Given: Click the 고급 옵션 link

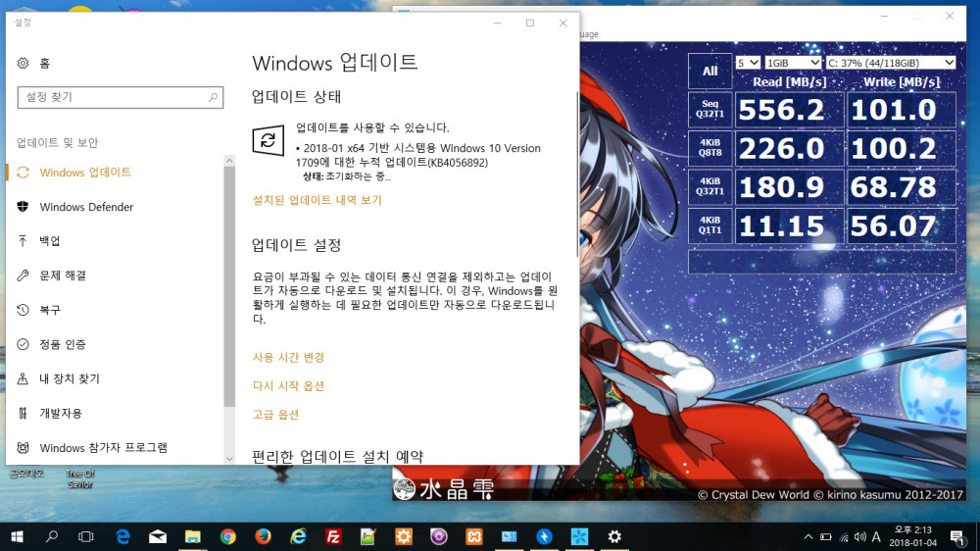Looking at the screenshot, I should click(275, 415).
